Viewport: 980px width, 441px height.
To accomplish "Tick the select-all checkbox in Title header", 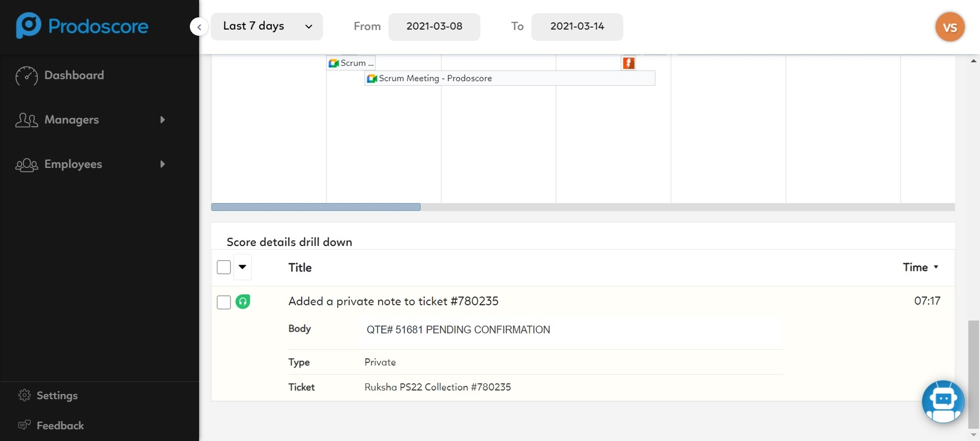I will click(x=224, y=267).
